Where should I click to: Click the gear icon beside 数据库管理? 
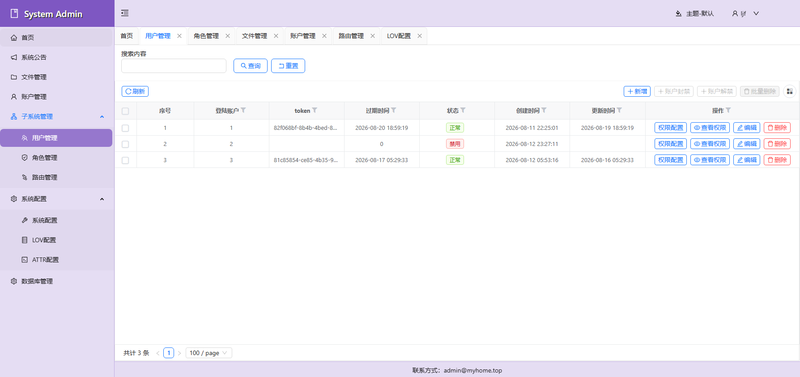tap(14, 282)
